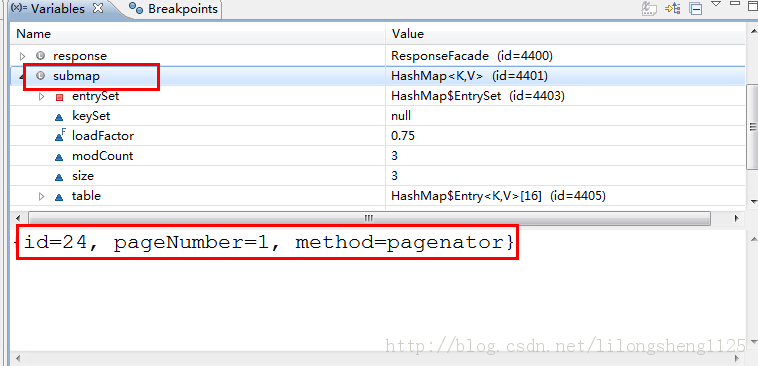Expand the response variable node
Screen dimensions: 758x366
22,56
